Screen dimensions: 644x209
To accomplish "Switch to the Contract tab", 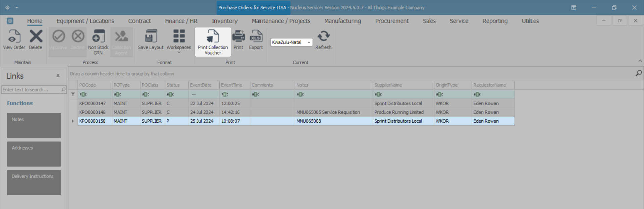I will click(x=140, y=21).
